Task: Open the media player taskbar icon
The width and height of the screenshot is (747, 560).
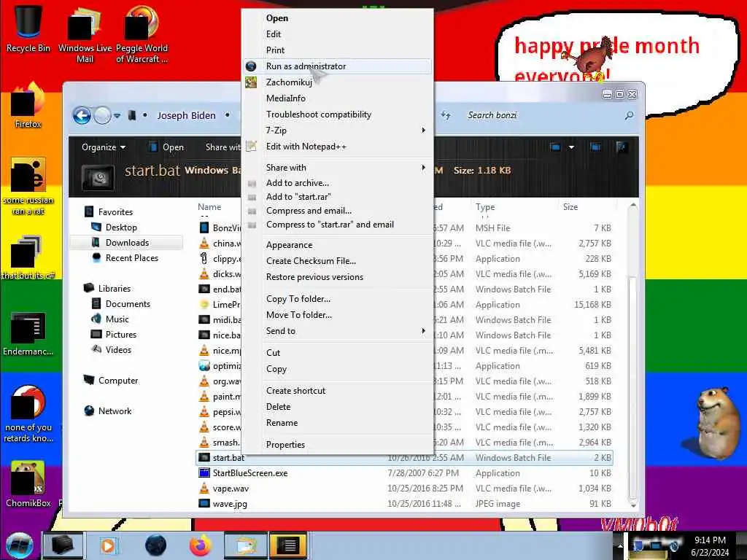Action: (x=108, y=545)
